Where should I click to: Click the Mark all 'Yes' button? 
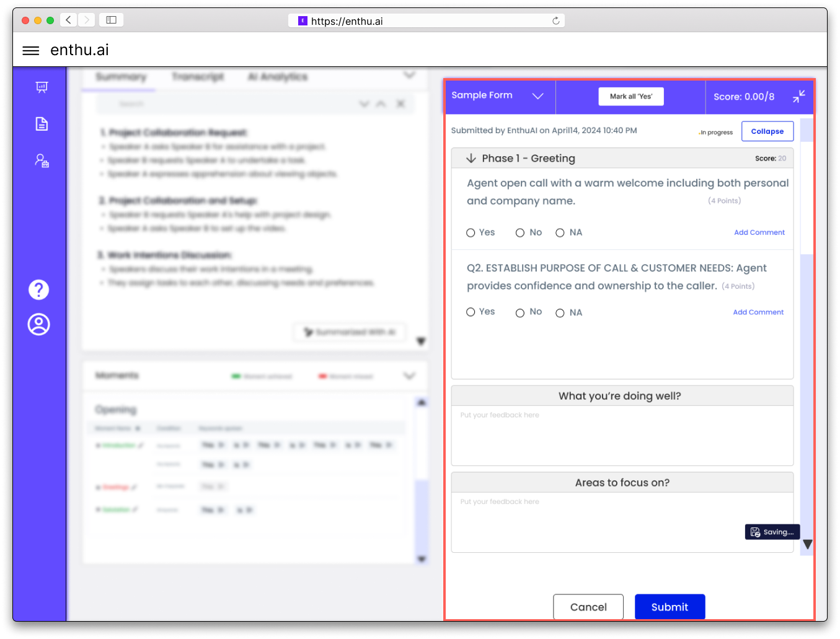point(631,97)
